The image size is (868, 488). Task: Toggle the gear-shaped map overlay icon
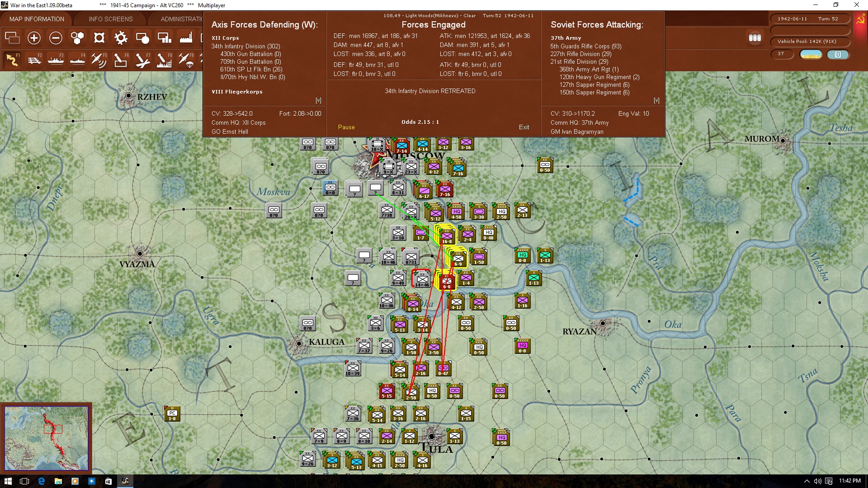pyautogui.click(x=121, y=38)
